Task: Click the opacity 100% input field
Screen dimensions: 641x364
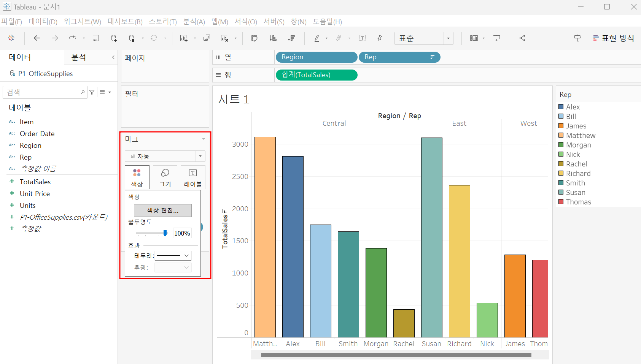Action: point(182,233)
